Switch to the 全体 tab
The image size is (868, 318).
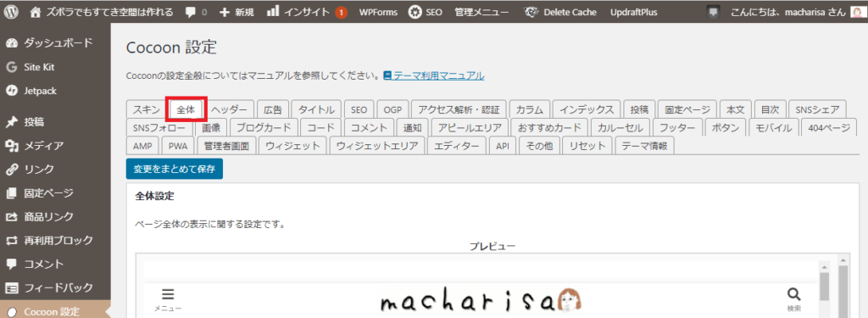click(186, 109)
